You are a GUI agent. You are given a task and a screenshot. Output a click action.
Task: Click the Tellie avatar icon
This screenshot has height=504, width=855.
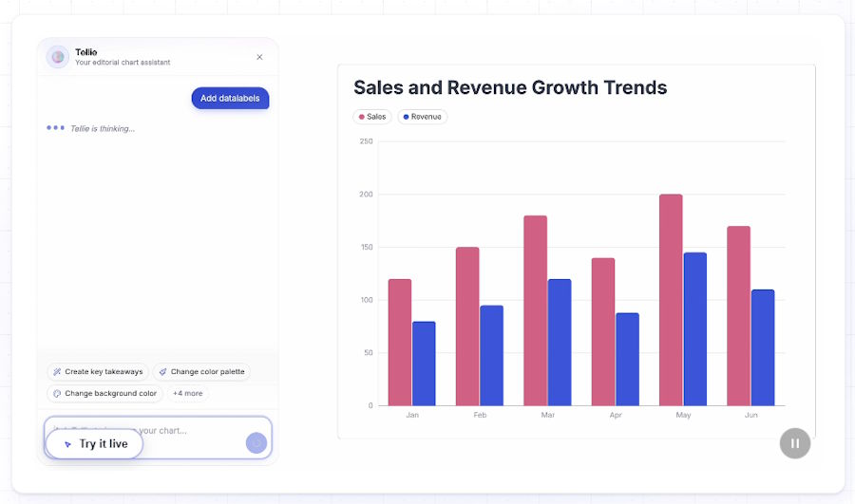[x=57, y=57]
